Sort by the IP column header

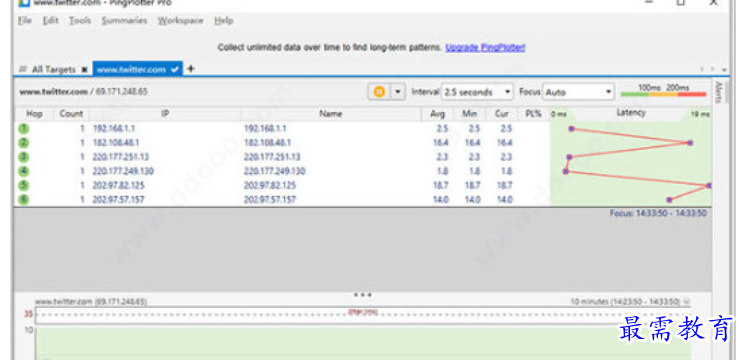pyautogui.click(x=165, y=114)
